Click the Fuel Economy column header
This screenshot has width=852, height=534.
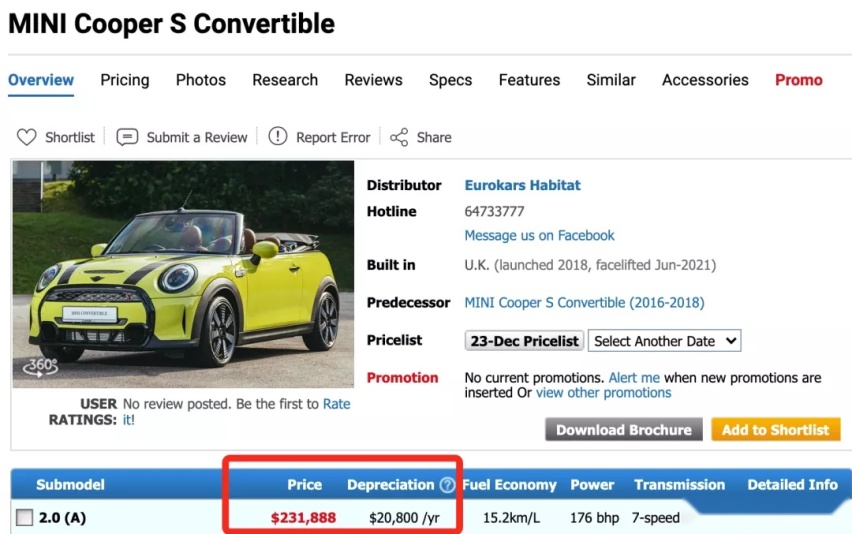point(510,485)
